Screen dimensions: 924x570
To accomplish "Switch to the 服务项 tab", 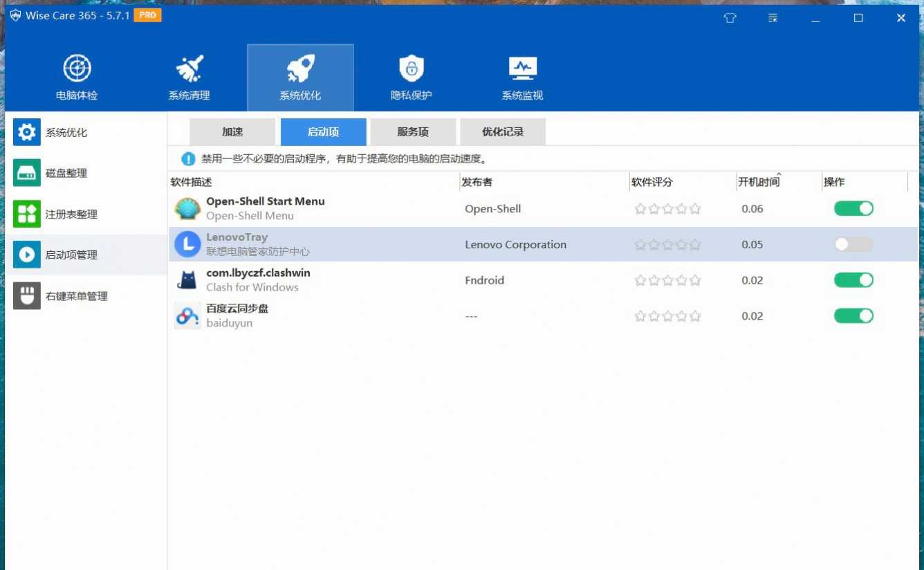I will point(413,132).
